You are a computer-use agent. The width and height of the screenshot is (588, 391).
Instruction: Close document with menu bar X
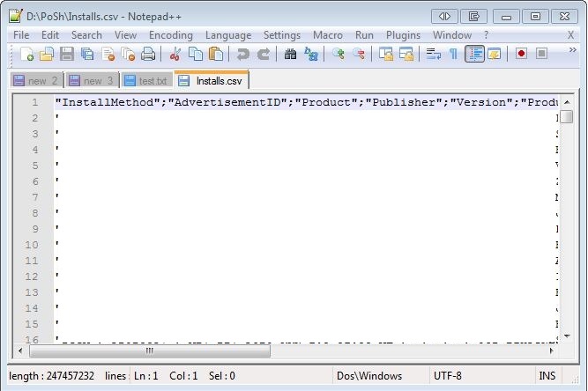570,35
